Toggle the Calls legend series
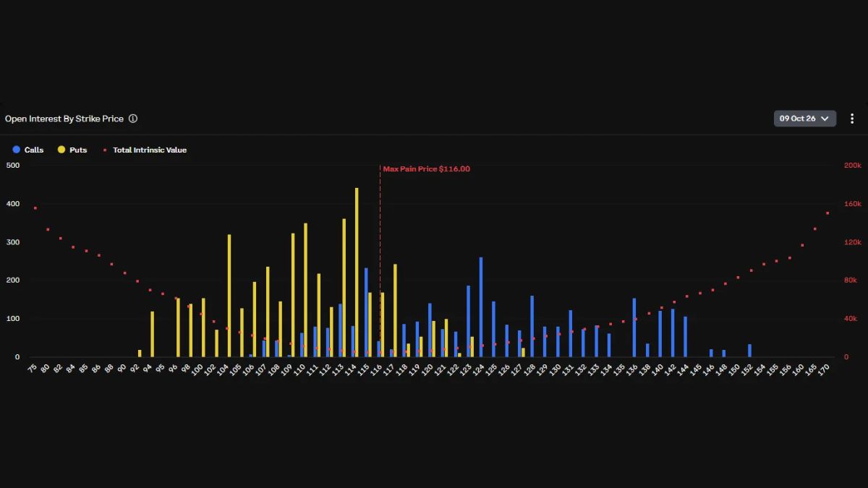Image resolution: width=868 pixels, height=488 pixels. pyautogui.click(x=28, y=150)
